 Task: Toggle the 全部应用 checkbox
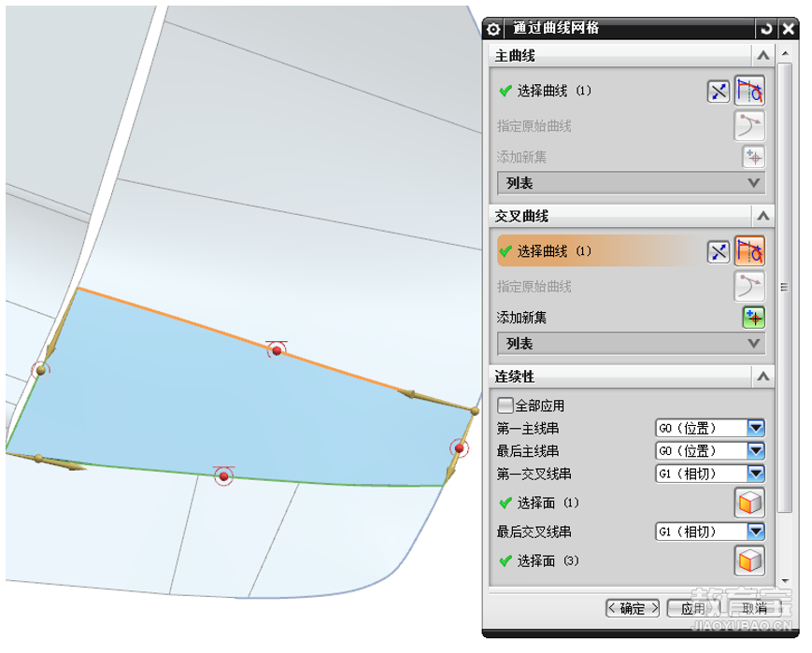505,405
